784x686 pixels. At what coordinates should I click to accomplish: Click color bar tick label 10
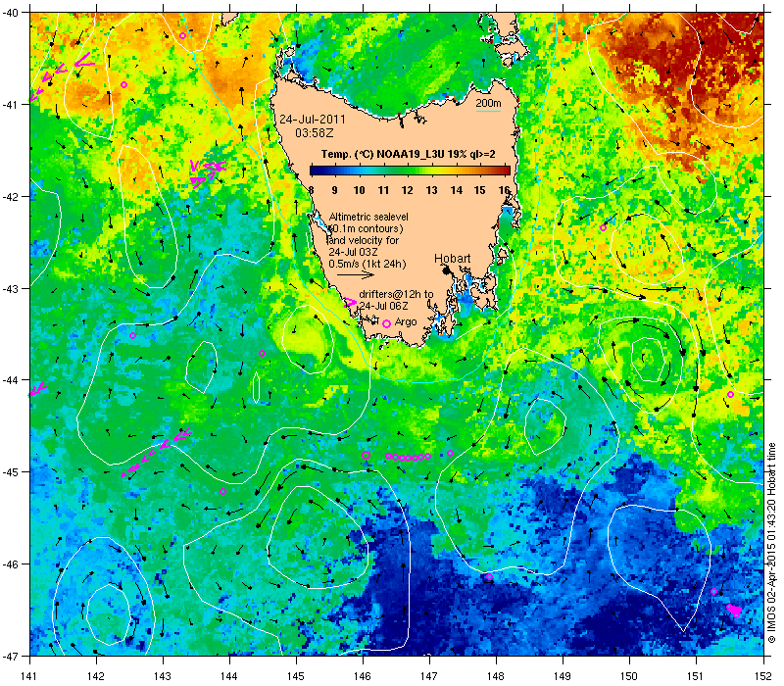[x=359, y=190]
